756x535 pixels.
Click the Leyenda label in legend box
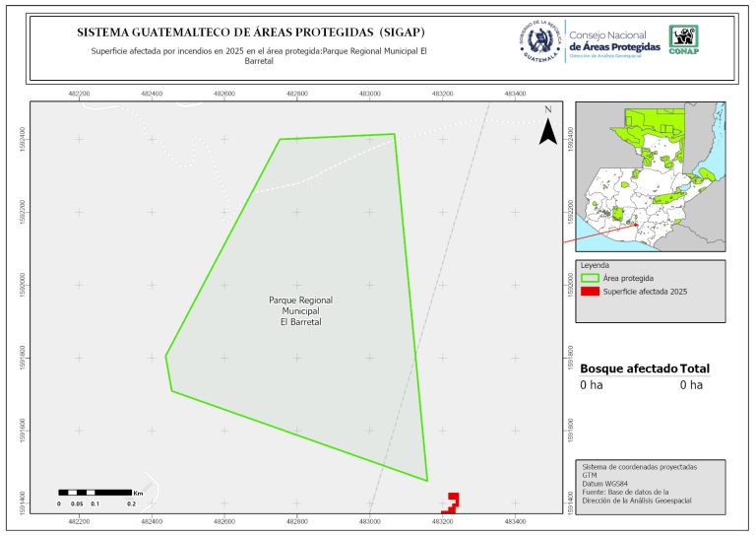(x=596, y=265)
